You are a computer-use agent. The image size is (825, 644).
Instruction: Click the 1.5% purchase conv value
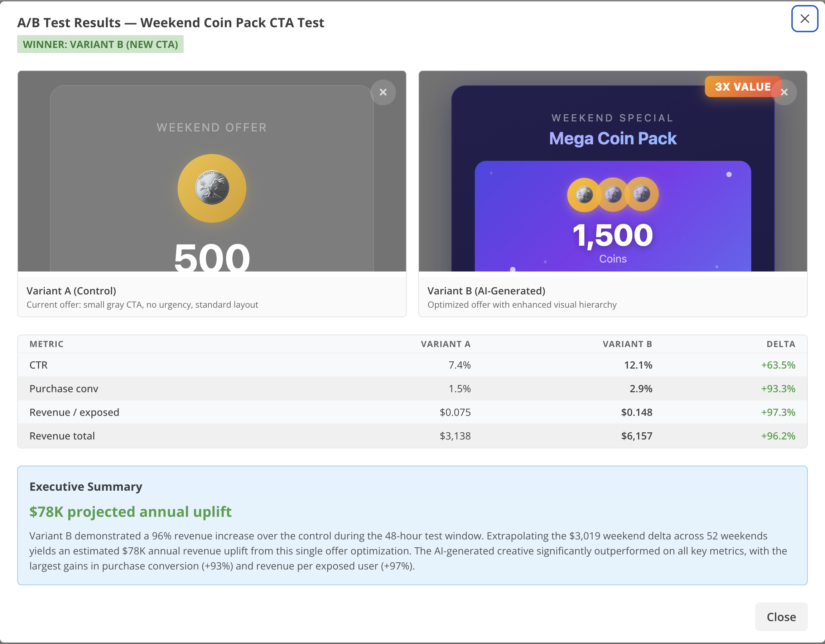(459, 389)
